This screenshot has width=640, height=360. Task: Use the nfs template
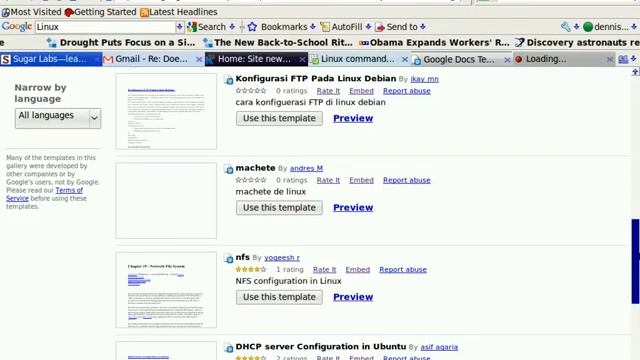pyautogui.click(x=279, y=297)
